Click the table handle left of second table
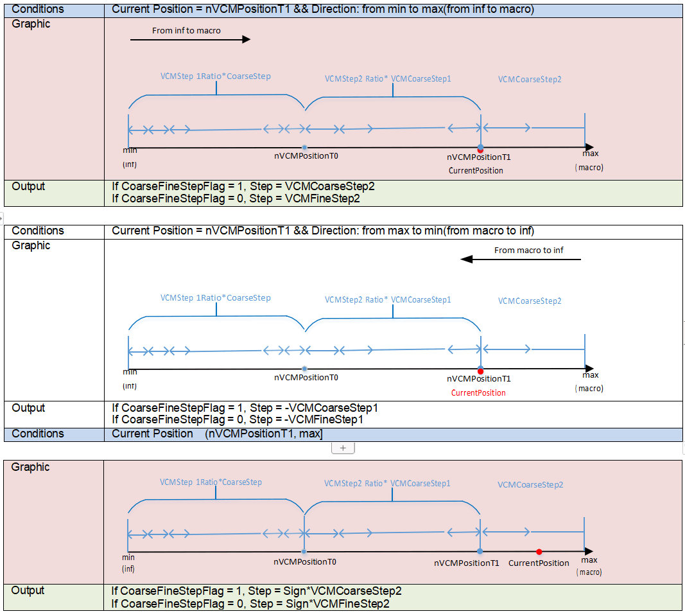Image resolution: width=685 pixels, height=616 pixels. point(2,218)
